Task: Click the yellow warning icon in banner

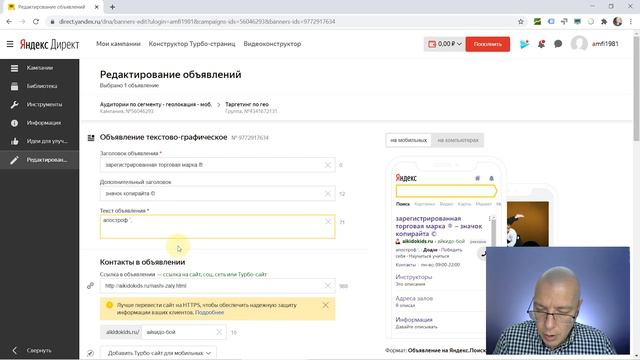Action: coord(109,305)
